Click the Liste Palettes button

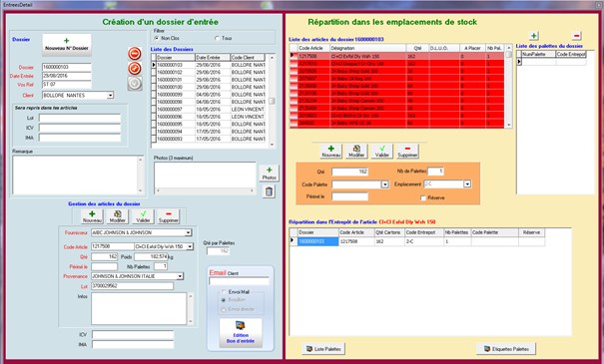(323, 349)
